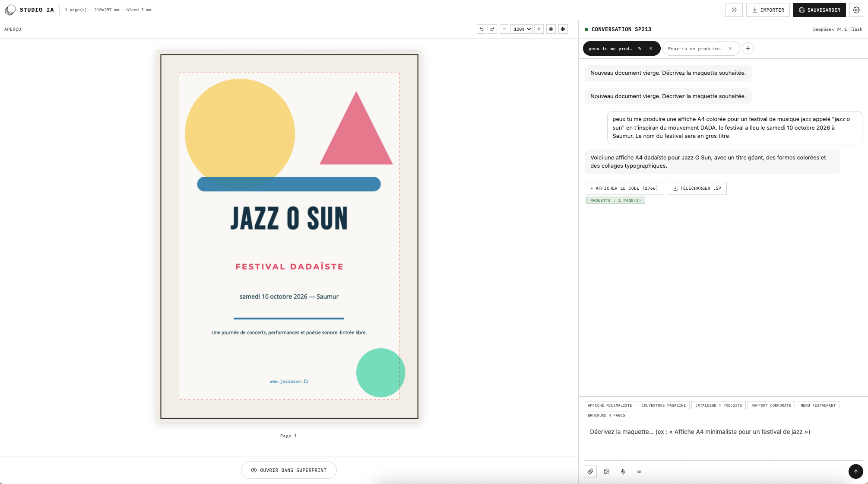Attach a file with paperclip icon
Image resolution: width=868 pixels, height=484 pixels.
pyautogui.click(x=590, y=471)
